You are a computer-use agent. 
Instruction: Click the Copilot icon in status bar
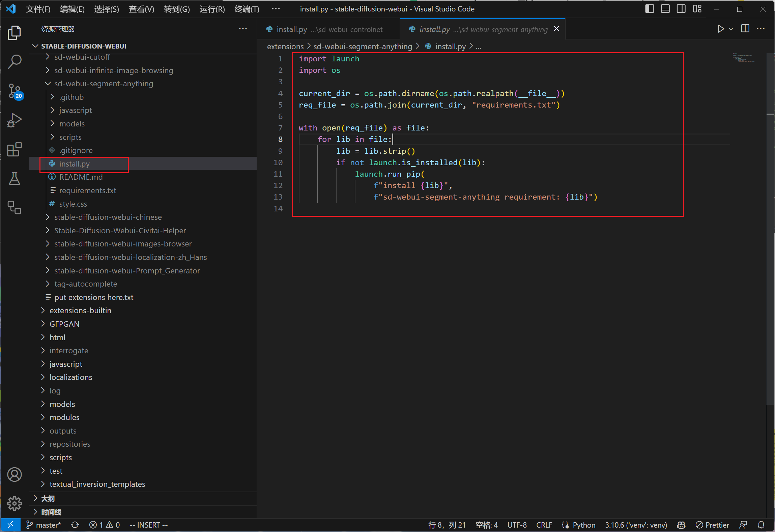tap(681, 525)
